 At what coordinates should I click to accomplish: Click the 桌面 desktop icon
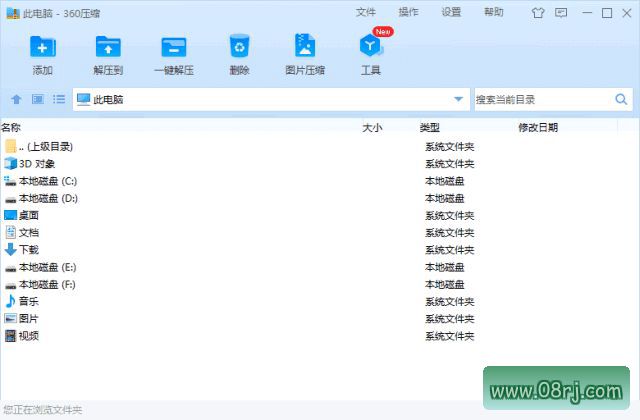point(10,215)
